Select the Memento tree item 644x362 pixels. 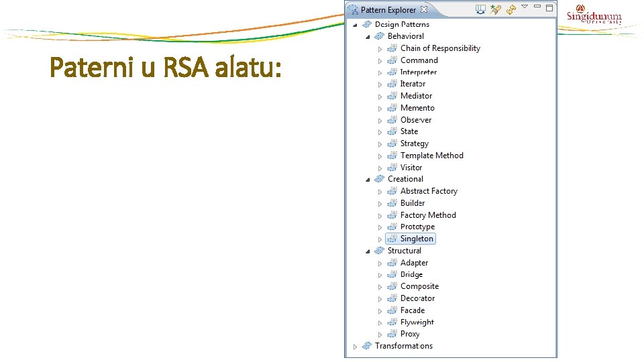pos(417,108)
